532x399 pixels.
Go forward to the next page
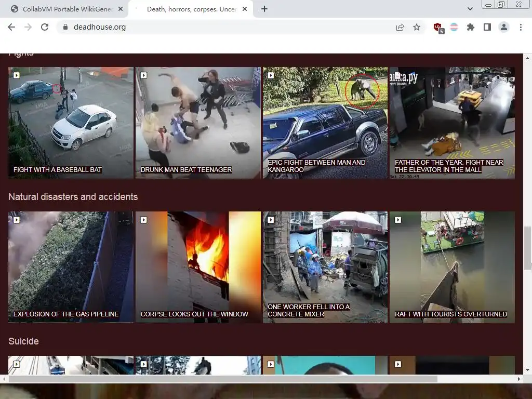pyautogui.click(x=28, y=27)
